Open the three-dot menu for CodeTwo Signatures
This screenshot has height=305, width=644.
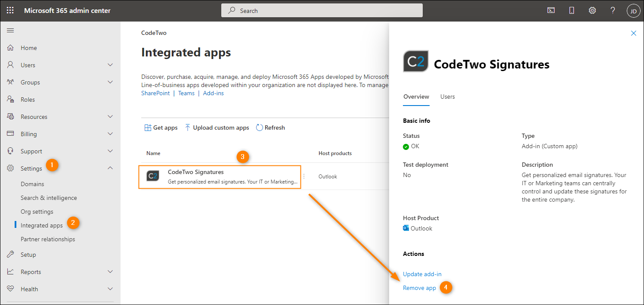[x=304, y=176]
